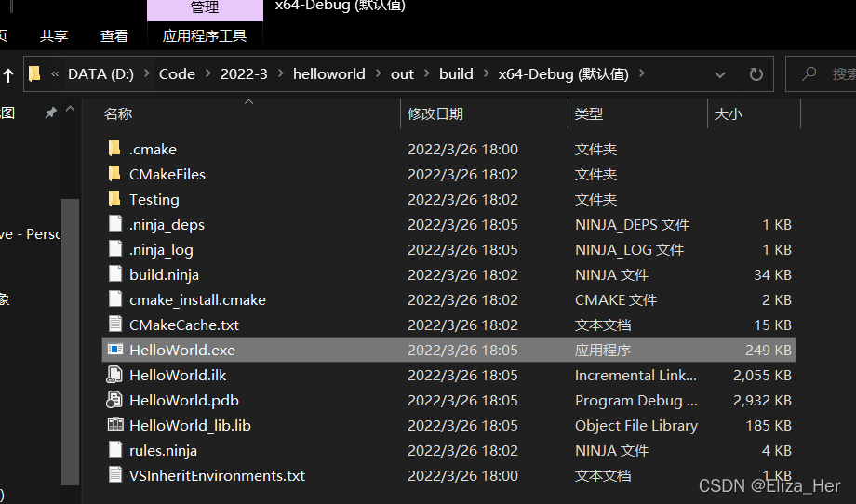Sort files by 修改日期 column header
Image resolution: width=856 pixels, height=504 pixels.
(x=435, y=113)
